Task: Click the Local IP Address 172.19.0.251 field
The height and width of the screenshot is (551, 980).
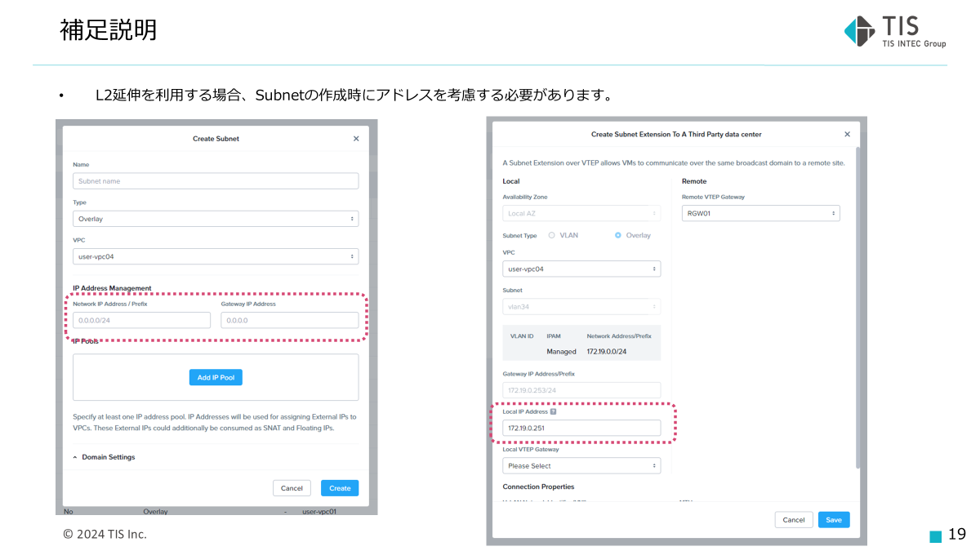Action: (x=581, y=428)
